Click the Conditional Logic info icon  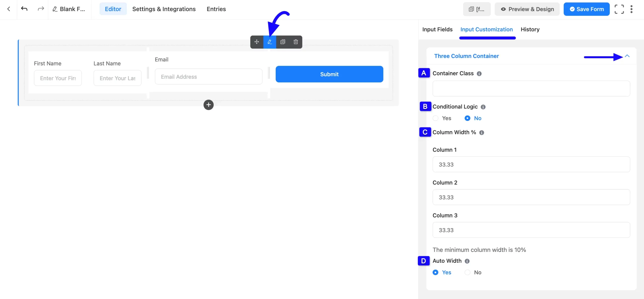[483, 107]
